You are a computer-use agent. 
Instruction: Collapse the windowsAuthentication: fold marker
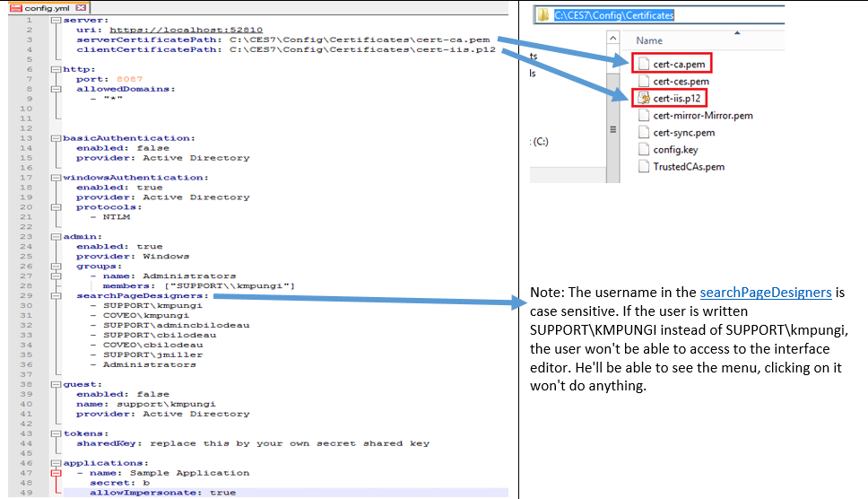(56, 177)
